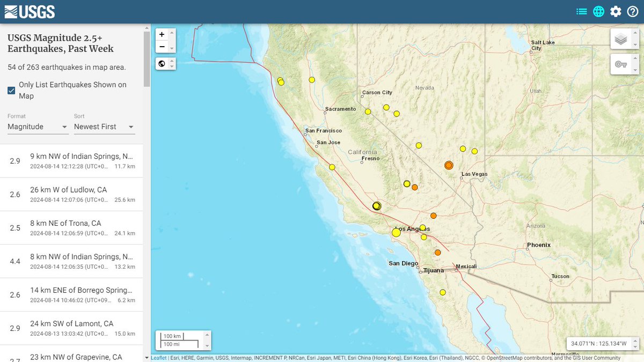Viewport: 644px width, 362px height.
Task: Open the magnitude 4.4 Indian Springs entry
Action: 71,261
